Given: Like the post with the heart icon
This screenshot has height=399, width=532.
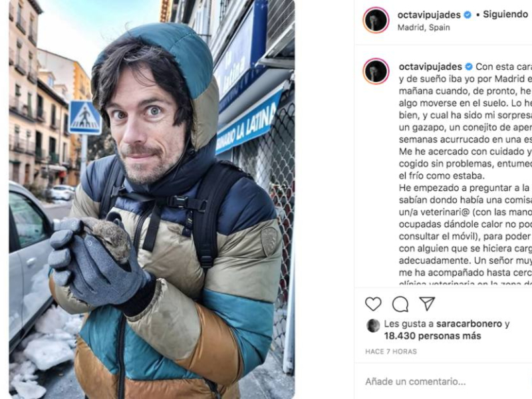Looking at the screenshot, I should pos(373,304).
